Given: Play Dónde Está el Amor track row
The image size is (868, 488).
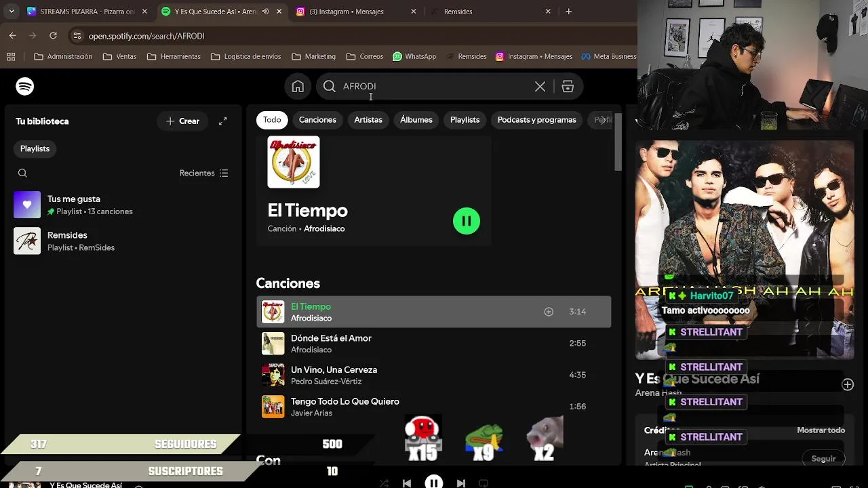Looking at the screenshot, I should point(434,344).
